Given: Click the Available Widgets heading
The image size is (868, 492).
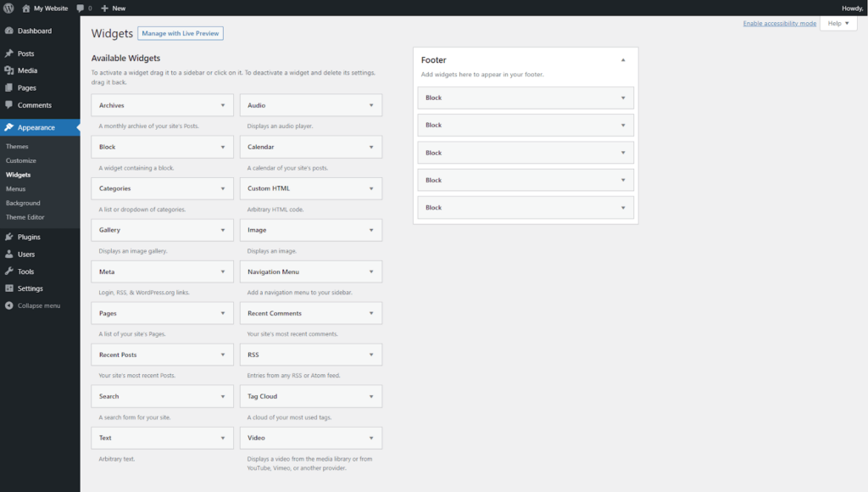Looking at the screenshot, I should coord(125,59).
